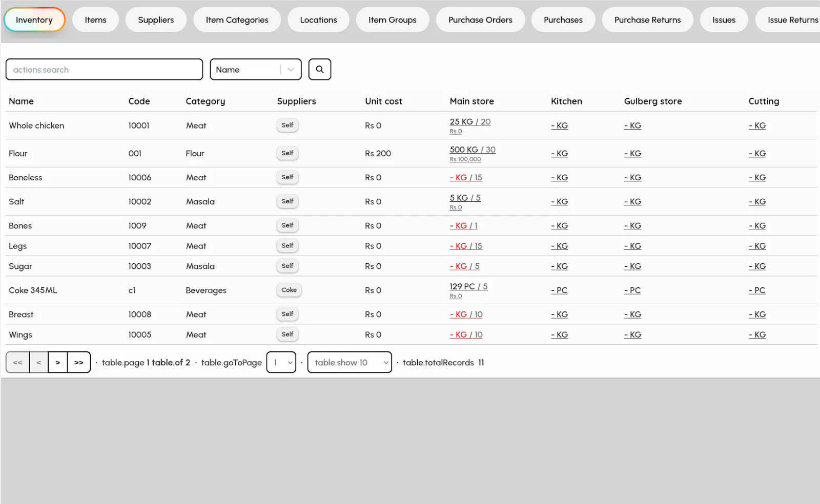
Task: Open Legs main store - KG / 15 link
Action: 466,246
